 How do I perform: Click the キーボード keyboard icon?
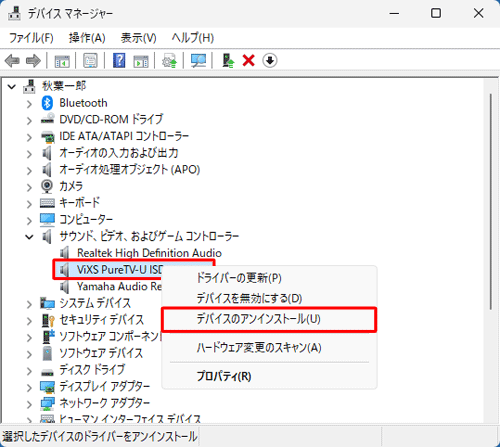point(47,203)
